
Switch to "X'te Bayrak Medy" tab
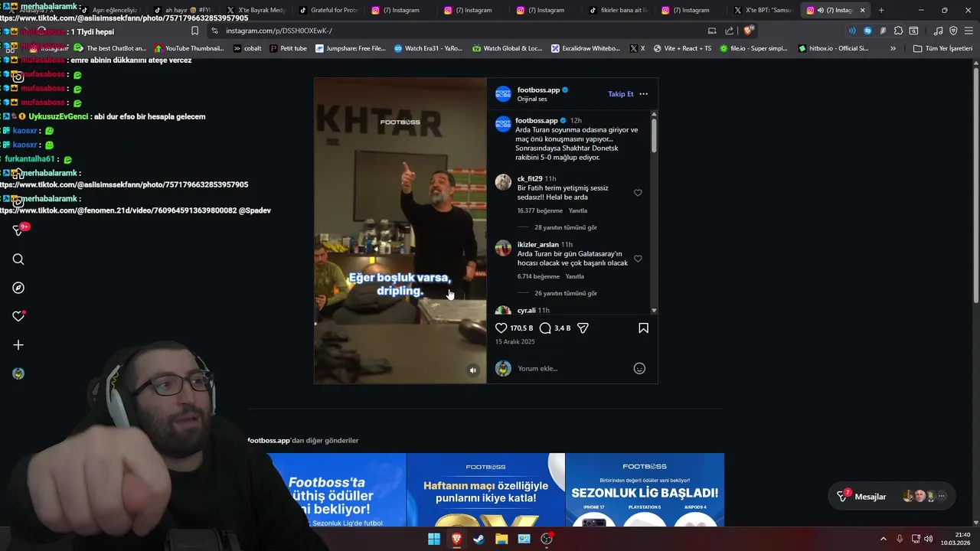[x=256, y=10]
